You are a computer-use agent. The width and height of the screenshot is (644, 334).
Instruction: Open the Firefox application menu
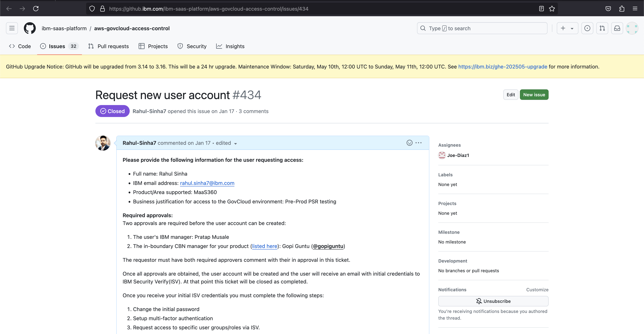pyautogui.click(x=635, y=9)
